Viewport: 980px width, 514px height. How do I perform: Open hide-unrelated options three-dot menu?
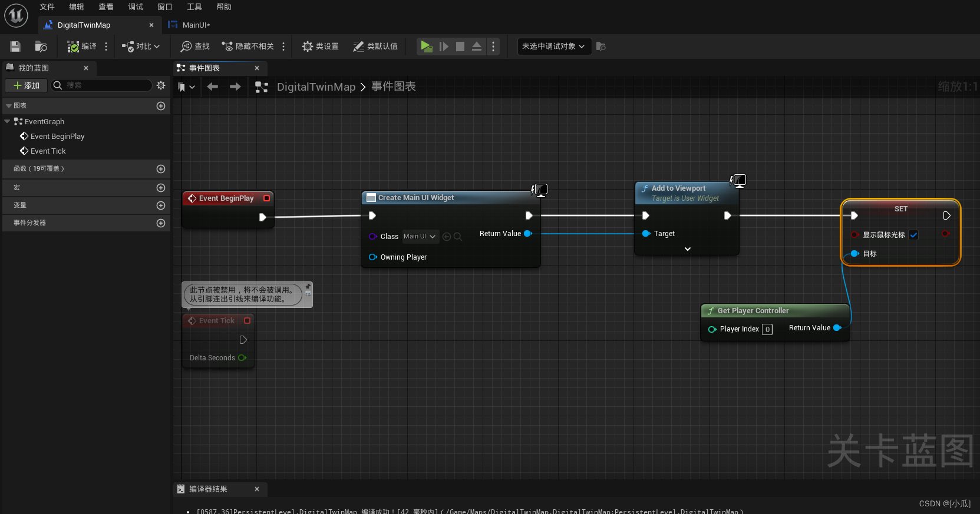coord(283,47)
